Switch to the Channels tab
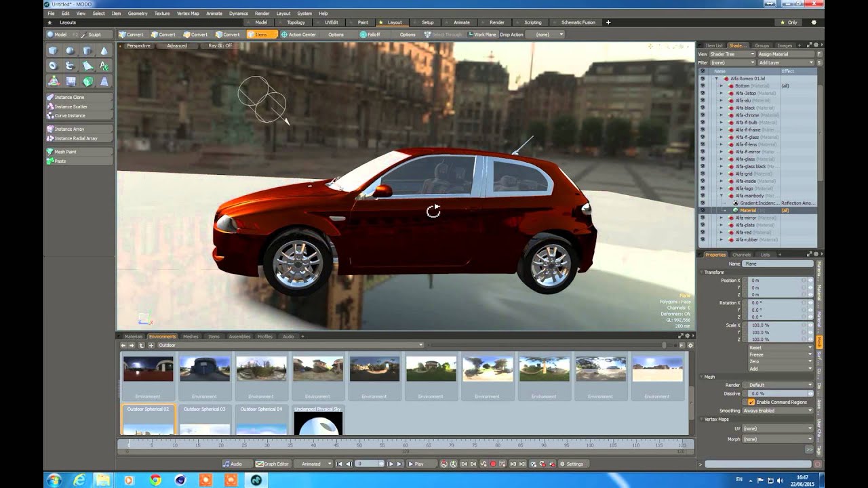868x488 pixels. click(x=741, y=255)
